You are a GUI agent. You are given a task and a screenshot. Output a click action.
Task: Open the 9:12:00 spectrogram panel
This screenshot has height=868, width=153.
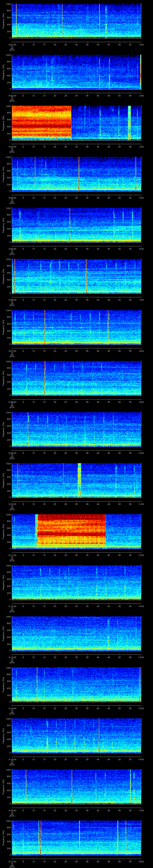point(77,583)
